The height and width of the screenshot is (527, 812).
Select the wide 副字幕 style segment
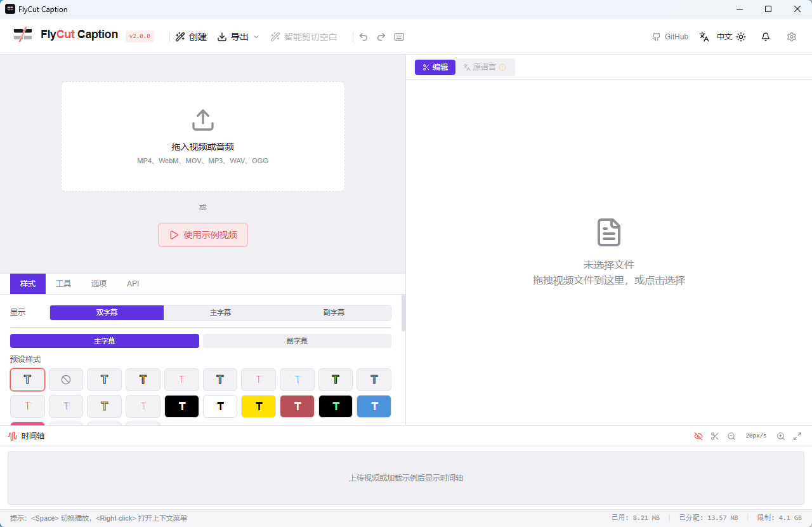pos(297,341)
